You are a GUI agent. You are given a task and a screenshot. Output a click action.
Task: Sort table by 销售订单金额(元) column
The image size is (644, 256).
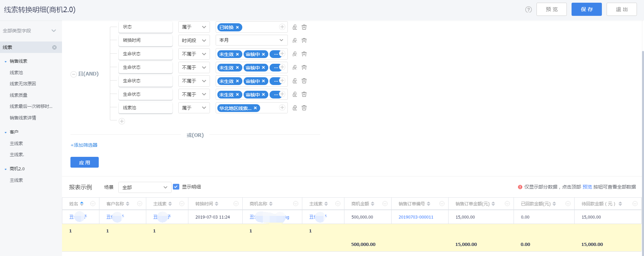point(493,204)
